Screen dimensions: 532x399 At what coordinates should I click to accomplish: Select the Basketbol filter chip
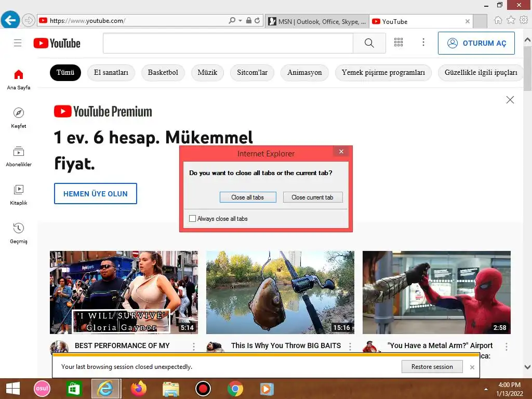click(163, 73)
